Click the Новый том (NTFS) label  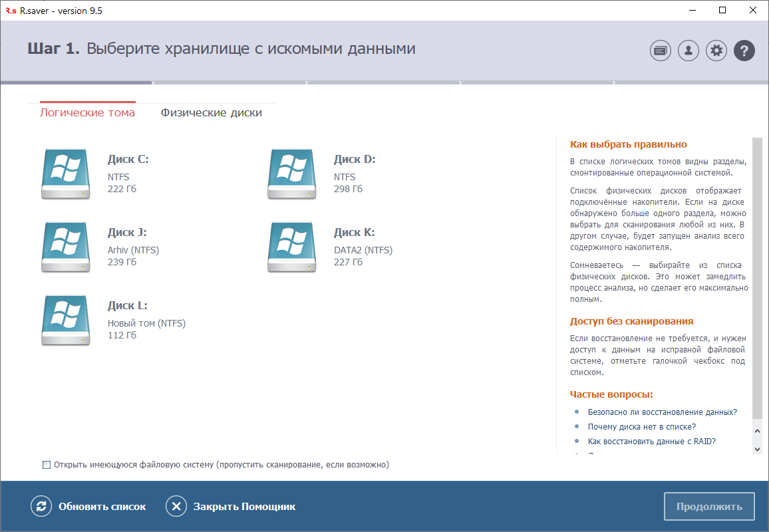pyautogui.click(x=146, y=323)
